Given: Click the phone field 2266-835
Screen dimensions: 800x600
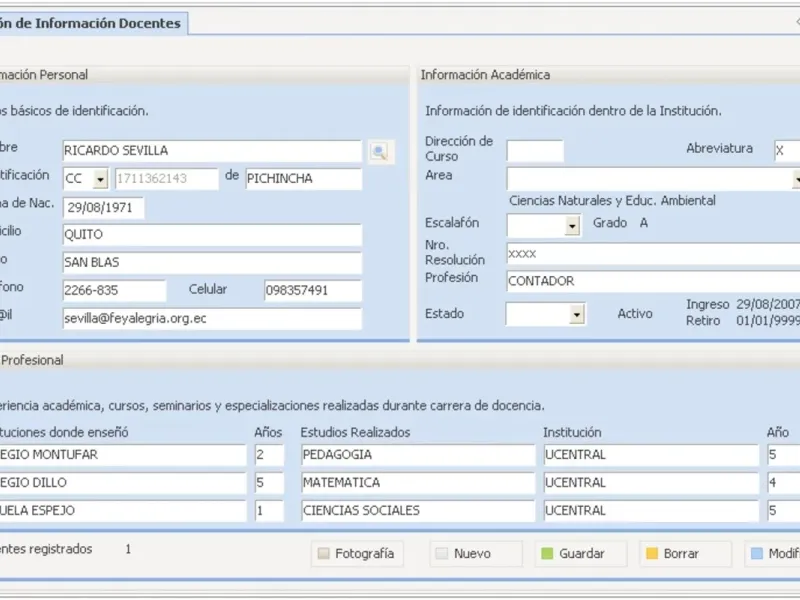Looking at the screenshot, I should (114, 291).
